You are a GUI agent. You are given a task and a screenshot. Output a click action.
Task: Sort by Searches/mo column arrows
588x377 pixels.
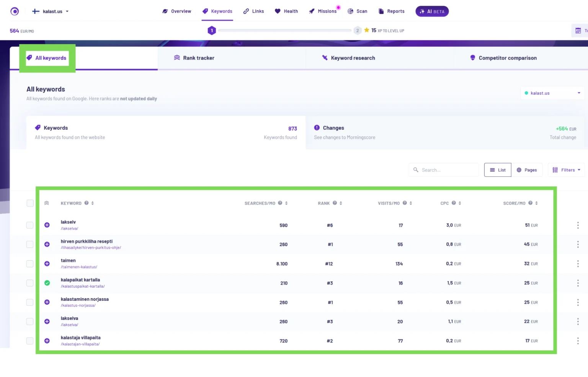pos(286,203)
